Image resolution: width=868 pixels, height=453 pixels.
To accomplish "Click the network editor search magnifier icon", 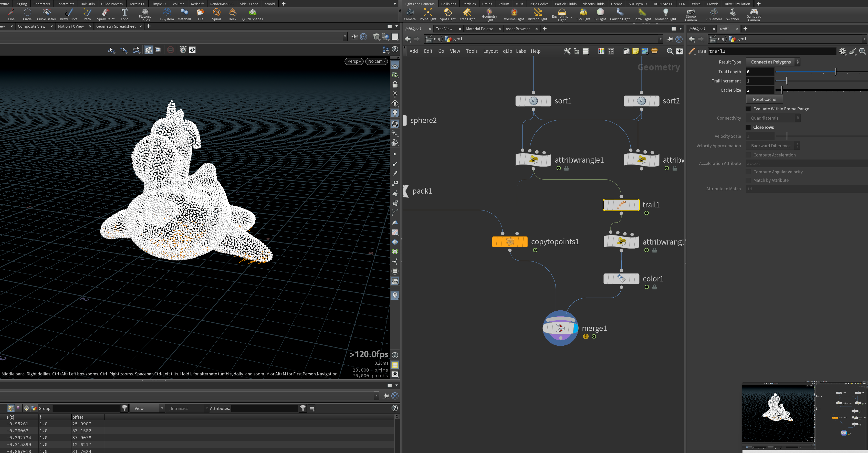I will point(670,51).
